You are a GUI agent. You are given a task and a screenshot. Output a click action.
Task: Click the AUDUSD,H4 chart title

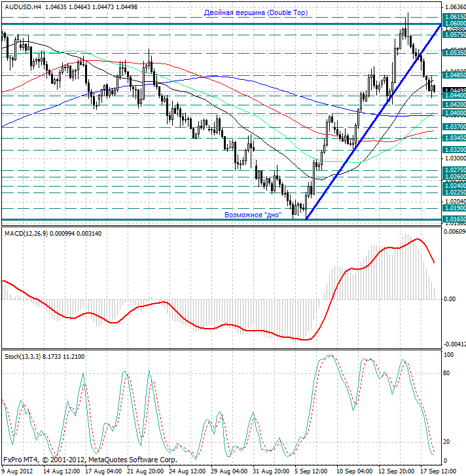pyautogui.click(x=23, y=7)
